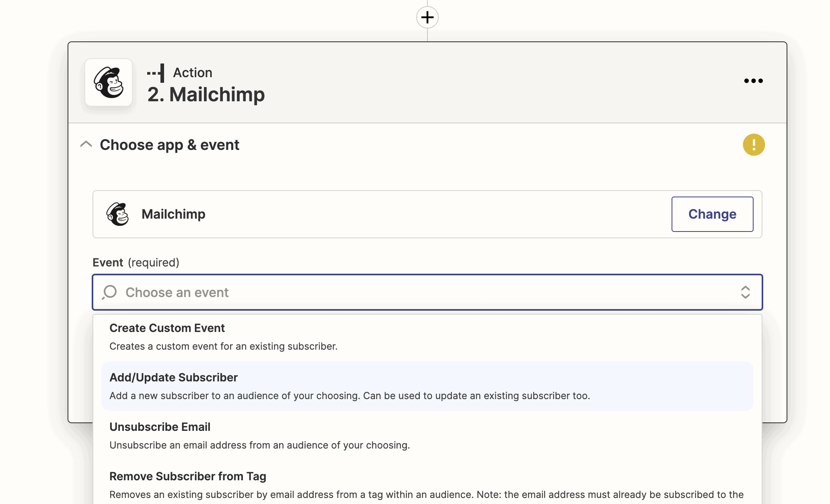Click the small Mailchimp icon in the app row
This screenshot has width=830, height=504.
coord(117,214)
